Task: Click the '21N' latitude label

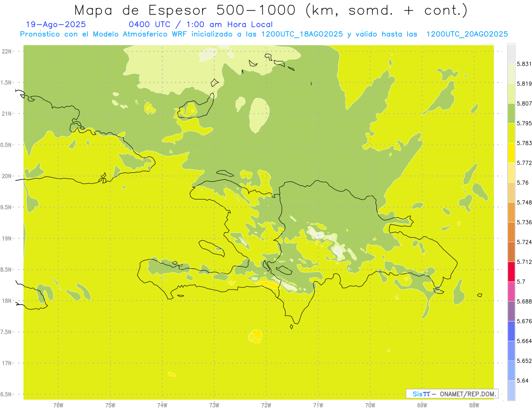Action: (x=7, y=114)
